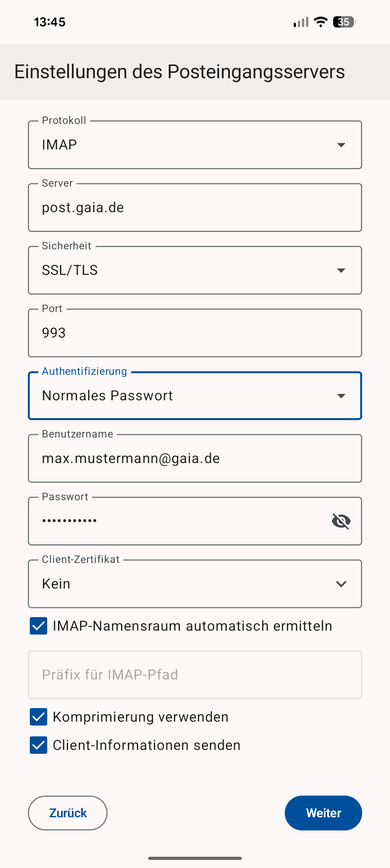
Task: Disable Komprimierung verwenden checkbox
Action: pyautogui.click(x=39, y=717)
